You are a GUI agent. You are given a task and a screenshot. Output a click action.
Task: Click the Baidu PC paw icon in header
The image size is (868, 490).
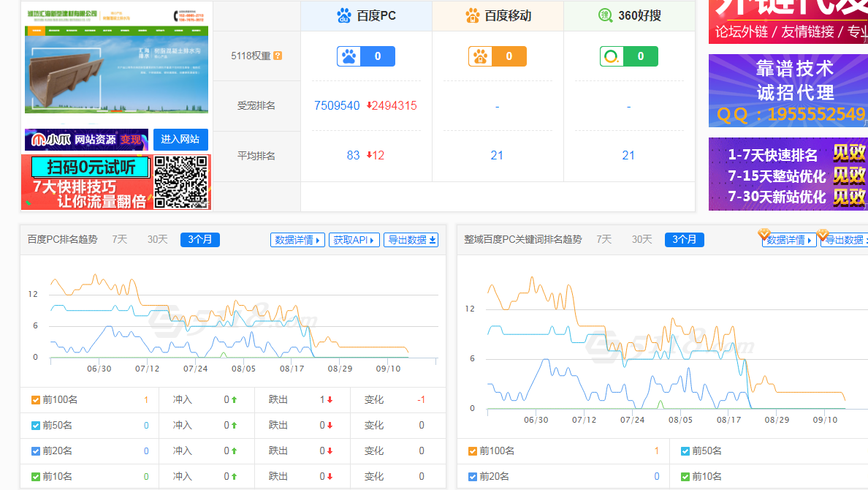(344, 15)
